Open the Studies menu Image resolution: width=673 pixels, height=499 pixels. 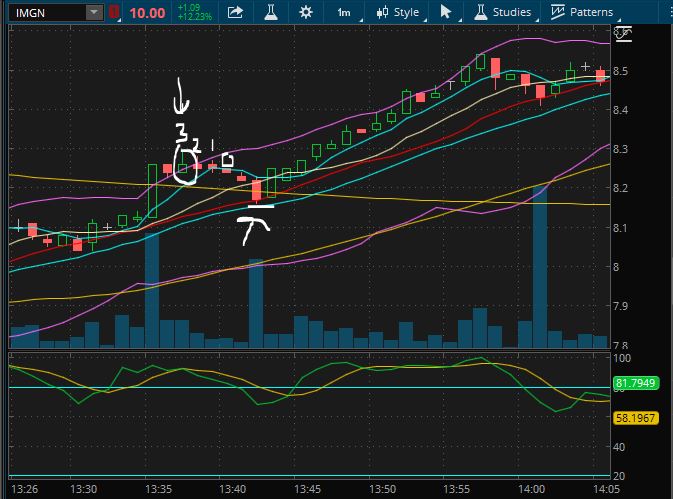[512, 12]
